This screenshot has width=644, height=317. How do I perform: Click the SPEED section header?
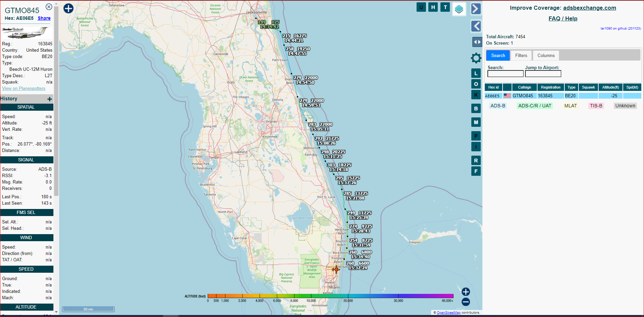coord(27,269)
